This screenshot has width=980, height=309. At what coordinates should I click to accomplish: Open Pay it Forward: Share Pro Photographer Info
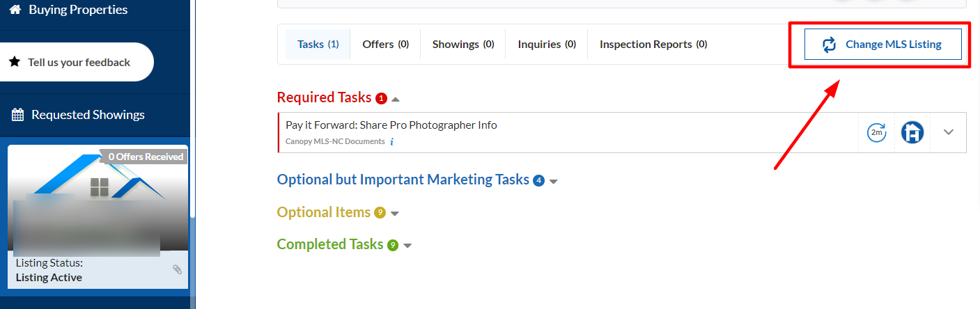pos(391,125)
